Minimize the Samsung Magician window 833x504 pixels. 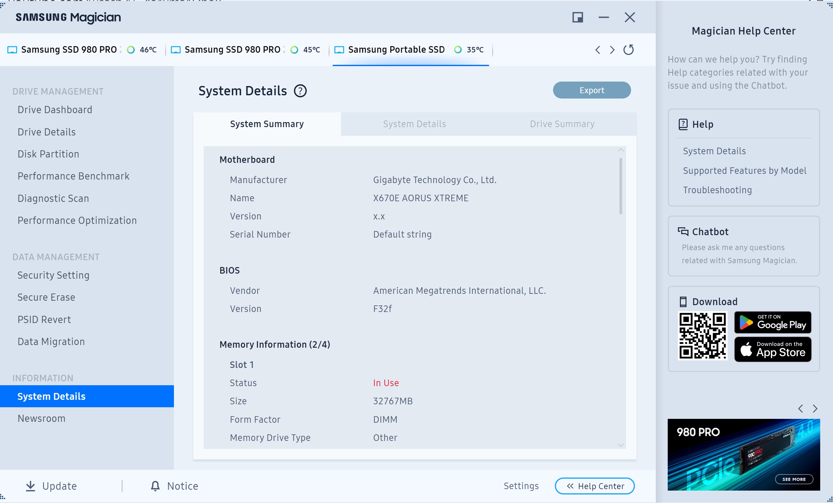pyautogui.click(x=603, y=17)
